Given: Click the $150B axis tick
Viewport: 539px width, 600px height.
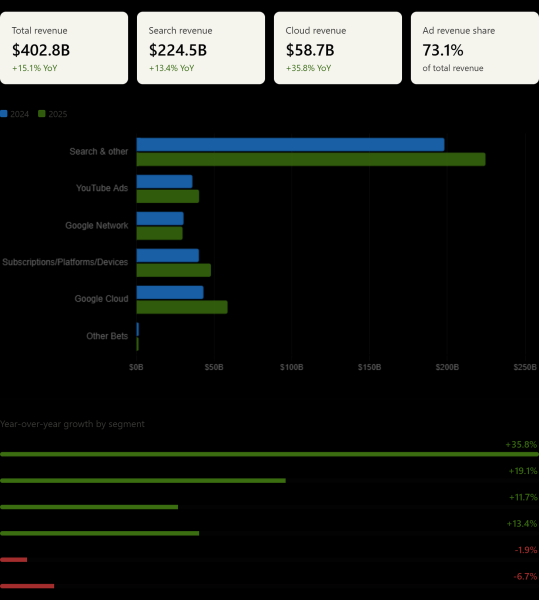Looking at the screenshot, I should [369, 367].
